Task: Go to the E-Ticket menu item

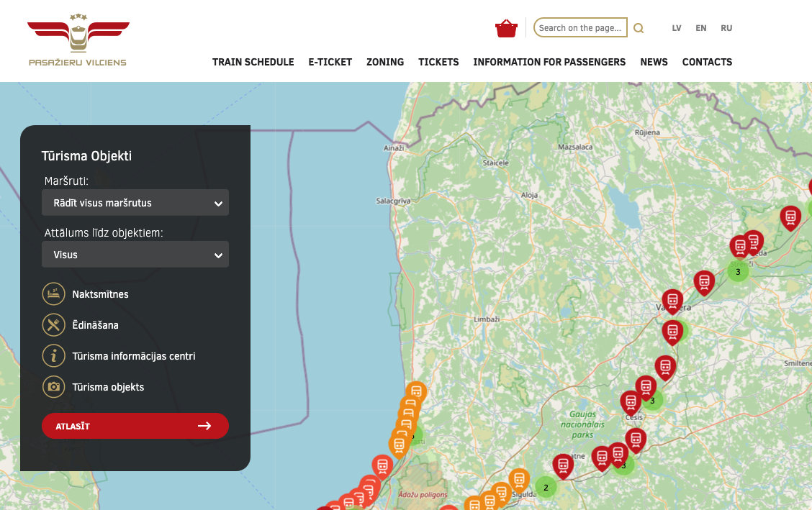Action: tap(330, 62)
